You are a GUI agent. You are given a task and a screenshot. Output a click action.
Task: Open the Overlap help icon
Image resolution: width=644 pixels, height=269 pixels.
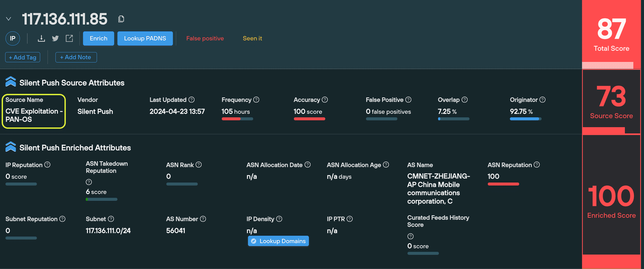(464, 100)
